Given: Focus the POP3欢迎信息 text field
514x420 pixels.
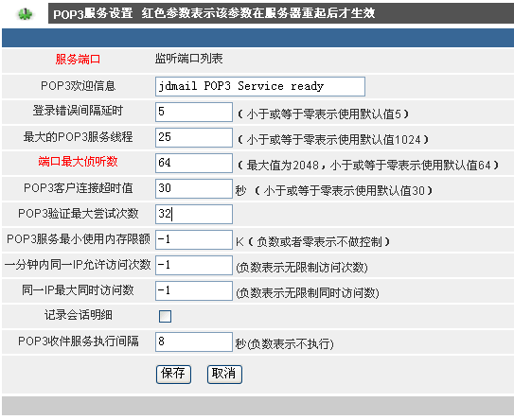Looking at the screenshot, I should [260, 86].
